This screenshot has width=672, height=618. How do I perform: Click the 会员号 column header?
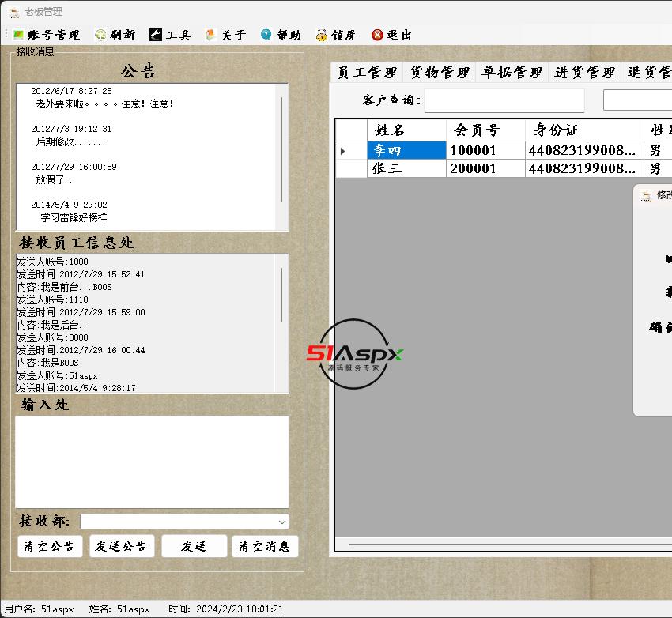(x=485, y=130)
